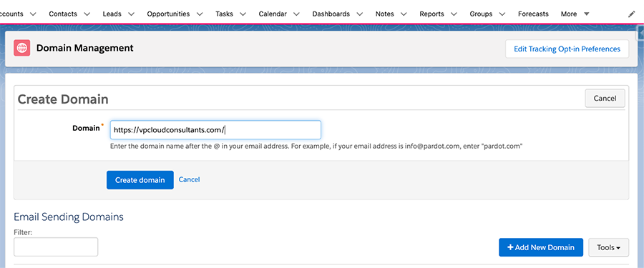Open the Tools dropdown
This screenshot has height=268, width=644.
tap(609, 247)
